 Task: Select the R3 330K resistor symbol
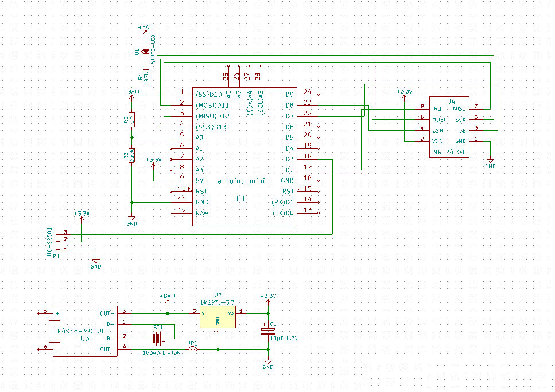[131, 156]
